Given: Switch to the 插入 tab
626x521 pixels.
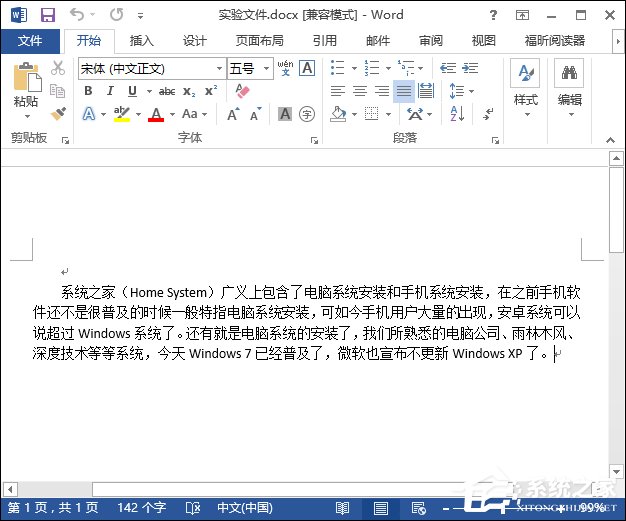Looking at the screenshot, I should click(142, 41).
